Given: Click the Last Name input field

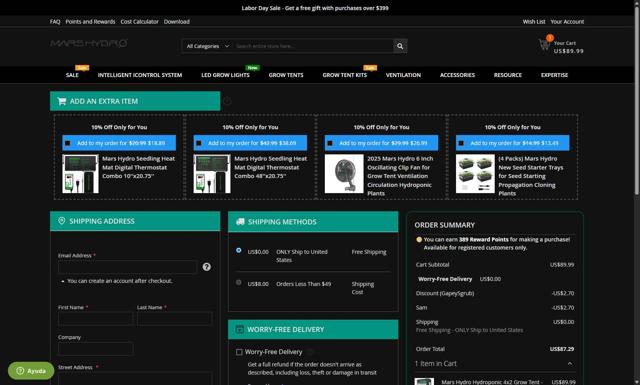Looking at the screenshot, I should [x=175, y=318].
